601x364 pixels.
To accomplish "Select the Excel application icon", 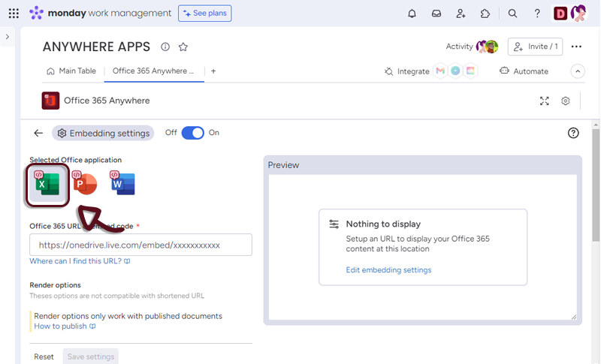I will (47, 185).
